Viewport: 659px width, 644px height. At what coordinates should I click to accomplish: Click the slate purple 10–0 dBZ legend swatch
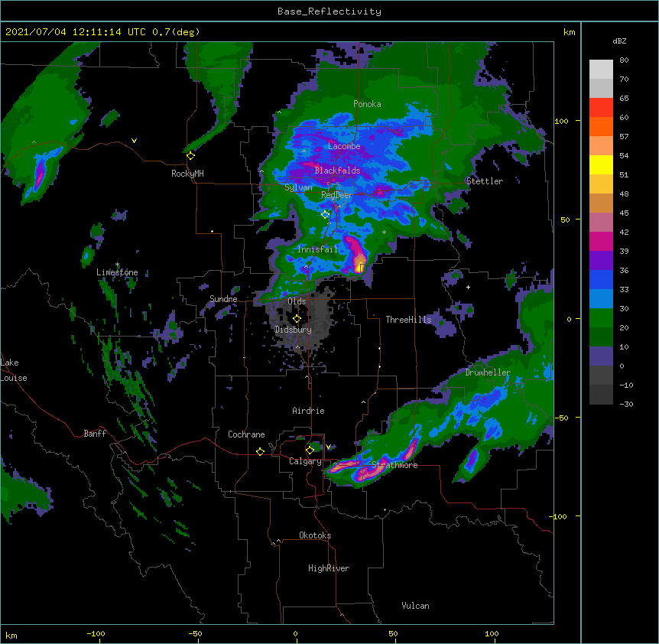point(601,356)
